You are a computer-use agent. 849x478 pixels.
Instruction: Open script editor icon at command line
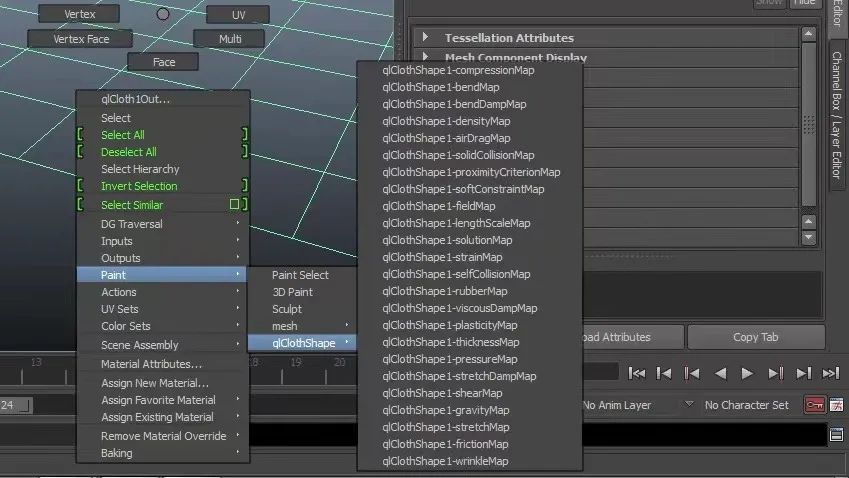point(837,434)
